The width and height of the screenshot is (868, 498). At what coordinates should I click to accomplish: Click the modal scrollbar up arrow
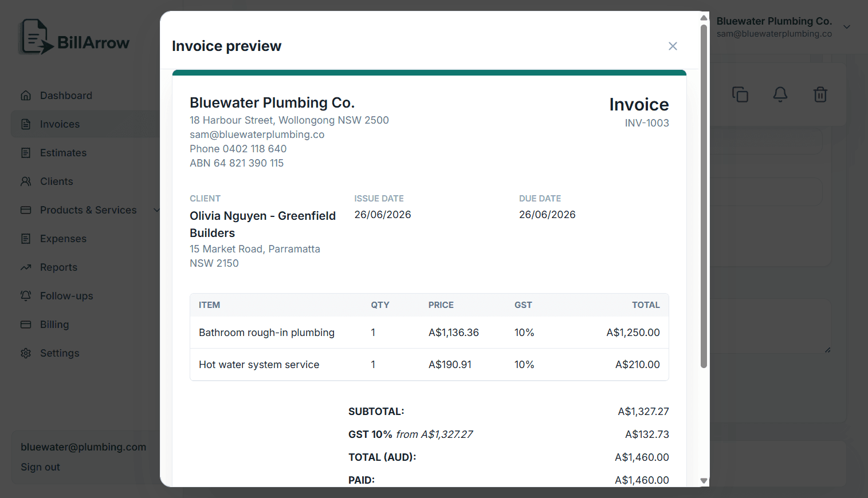coord(704,18)
